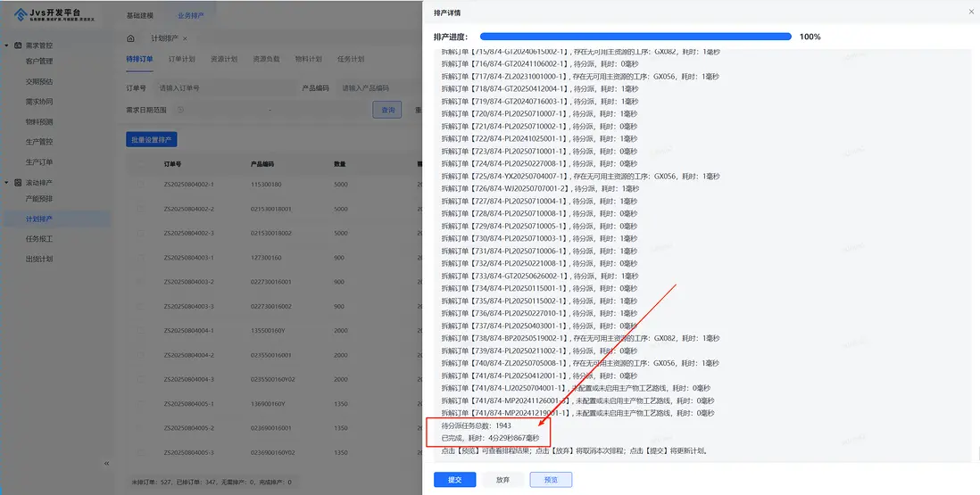Click product code 115300180 cell

[x=266, y=184]
